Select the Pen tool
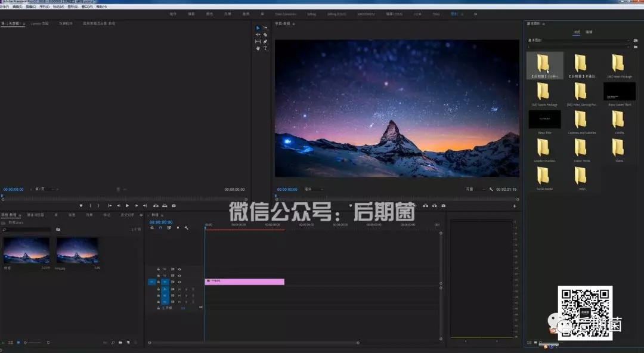This screenshot has height=353, width=644. pyautogui.click(x=265, y=42)
